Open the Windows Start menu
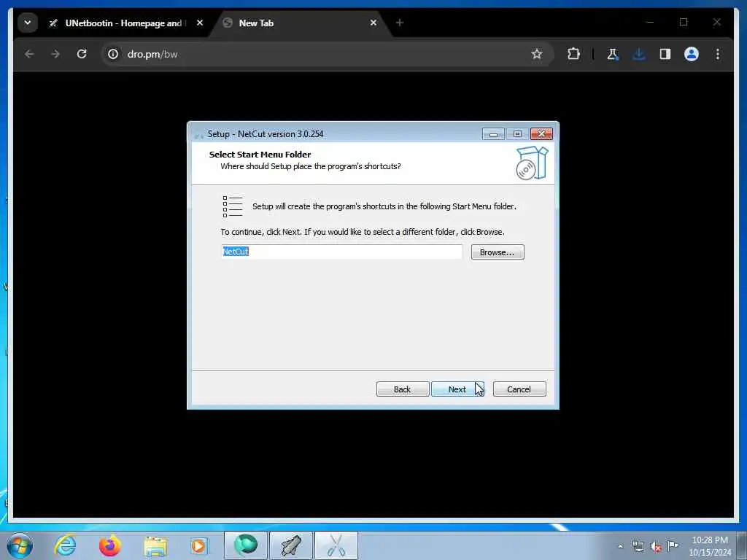Image resolution: width=747 pixels, height=560 pixels. pyautogui.click(x=20, y=545)
